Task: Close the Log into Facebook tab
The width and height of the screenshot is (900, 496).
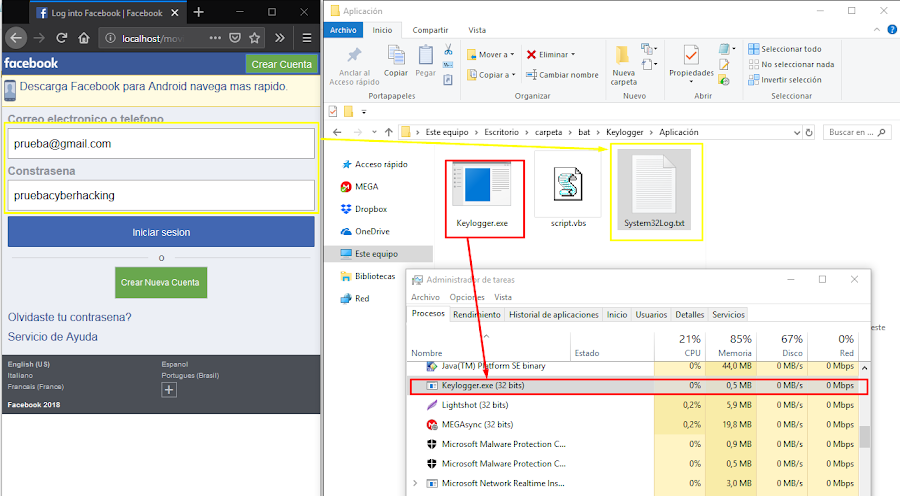Action: point(175,13)
